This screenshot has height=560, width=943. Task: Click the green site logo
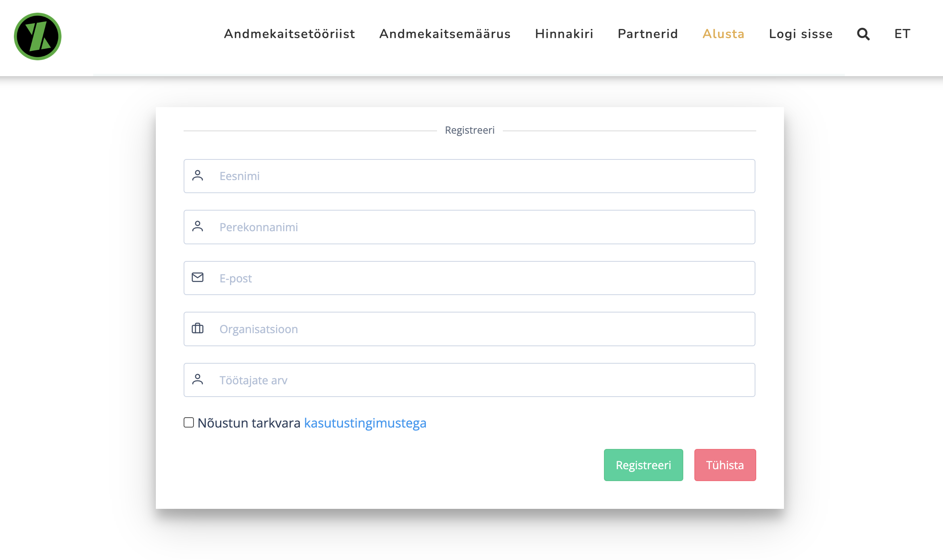pos(38,36)
